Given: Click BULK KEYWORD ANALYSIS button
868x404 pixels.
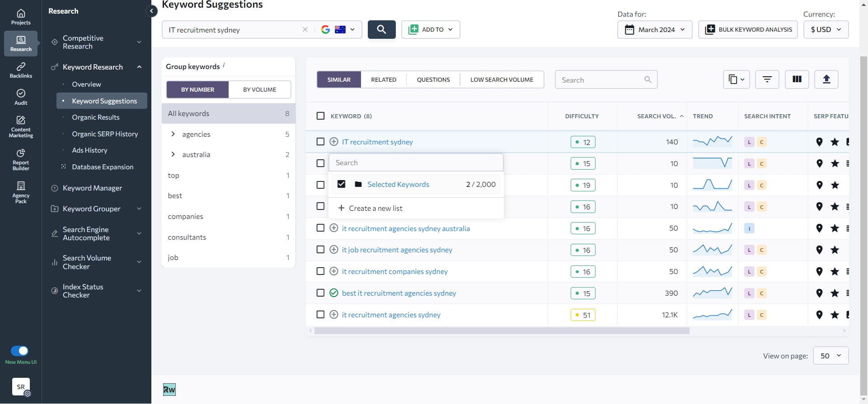Looking at the screenshot, I should (748, 29).
